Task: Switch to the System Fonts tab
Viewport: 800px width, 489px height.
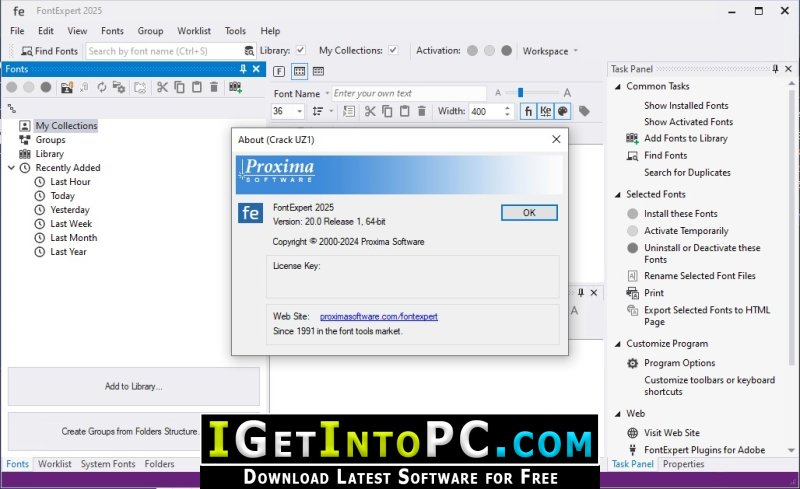Action: pyautogui.click(x=108, y=464)
